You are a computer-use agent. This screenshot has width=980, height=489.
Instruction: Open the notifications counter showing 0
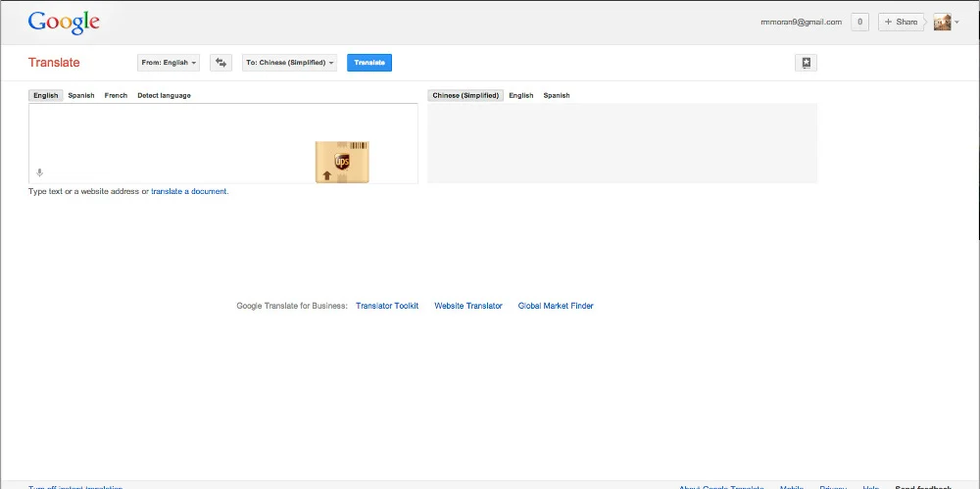pyautogui.click(x=860, y=22)
